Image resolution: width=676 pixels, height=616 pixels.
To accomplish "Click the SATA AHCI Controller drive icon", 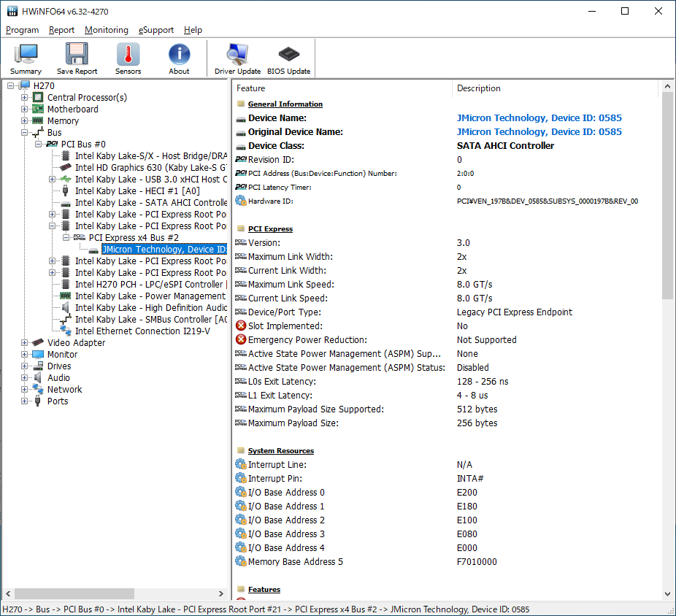I will (x=66, y=203).
